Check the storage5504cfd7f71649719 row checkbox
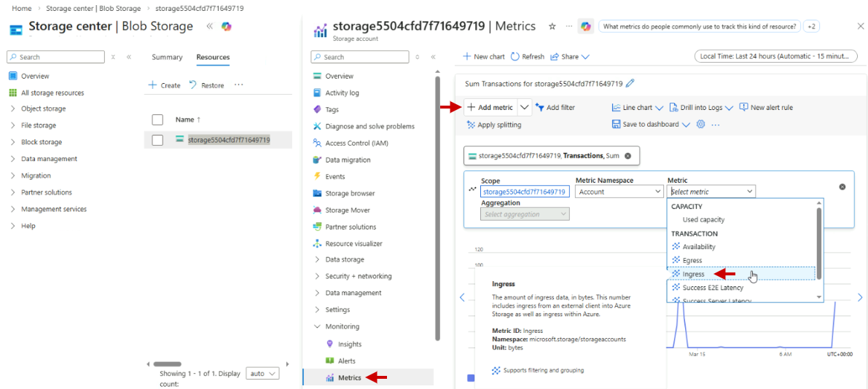Screen dimensions: 868x389 tap(157, 140)
